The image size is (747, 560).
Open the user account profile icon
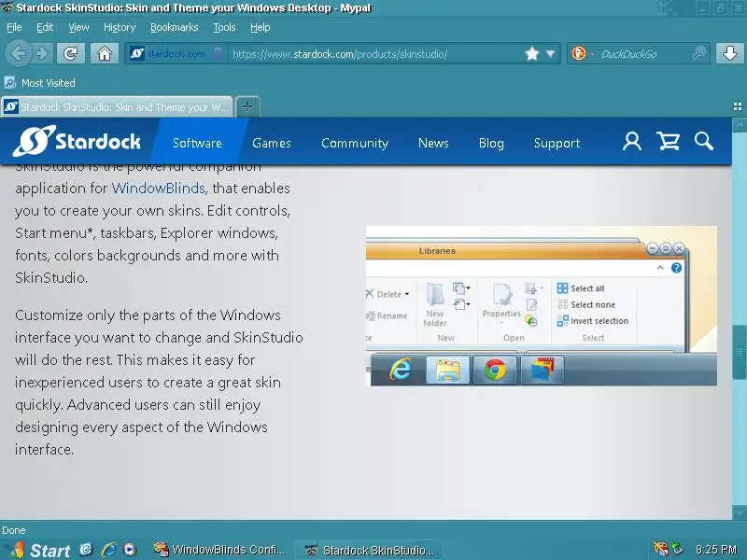pyautogui.click(x=632, y=142)
